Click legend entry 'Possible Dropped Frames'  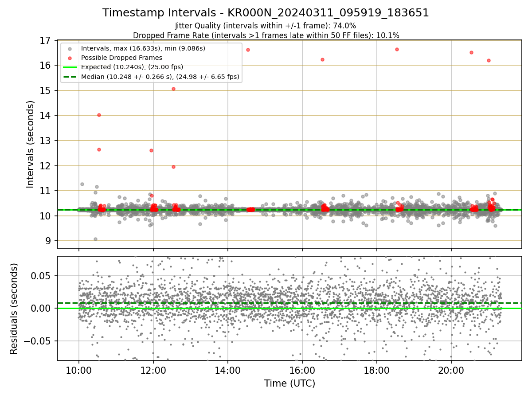click(x=121, y=58)
